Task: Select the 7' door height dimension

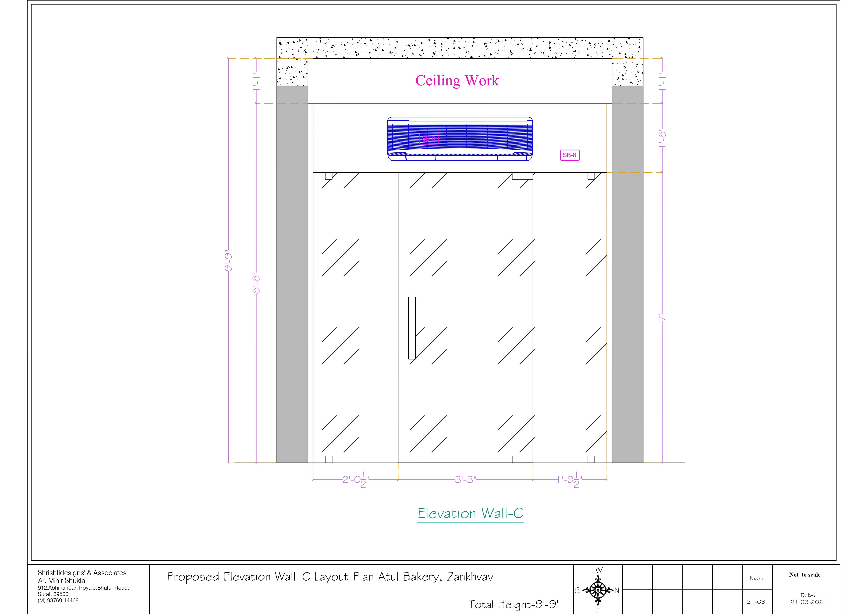Action: pyautogui.click(x=662, y=317)
